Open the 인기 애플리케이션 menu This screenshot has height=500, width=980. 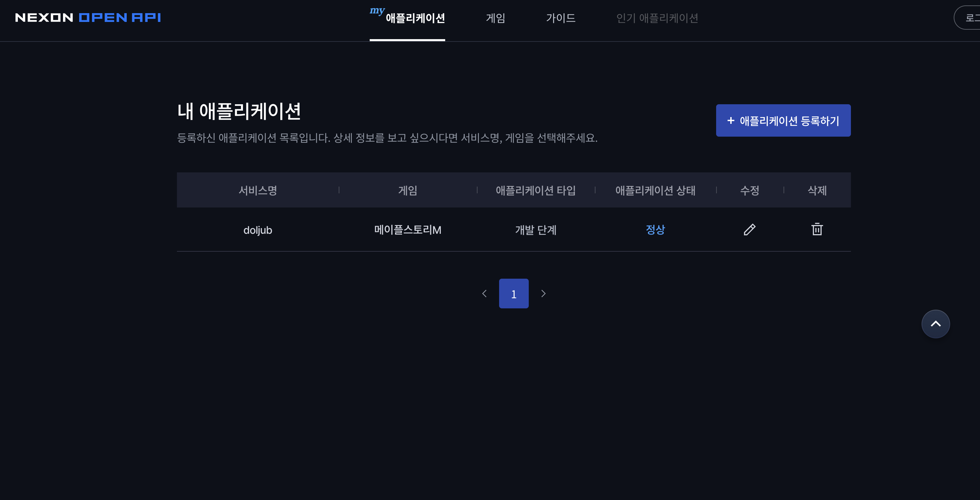pyautogui.click(x=657, y=18)
